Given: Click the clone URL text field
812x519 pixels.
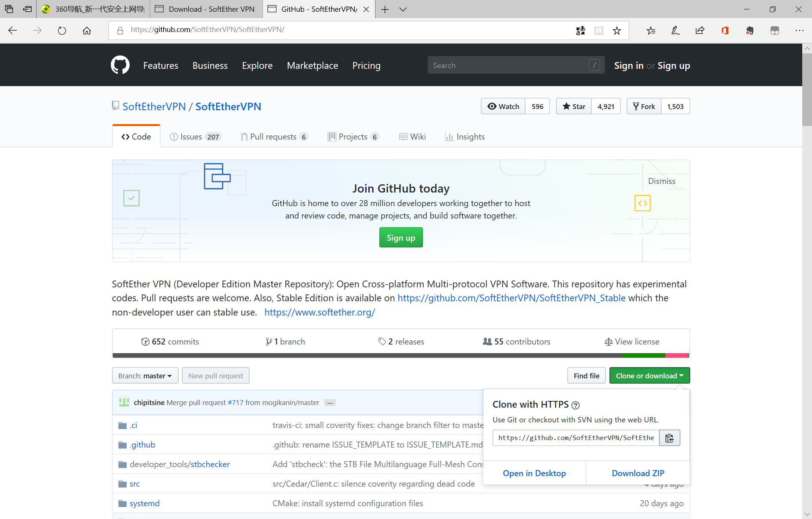Looking at the screenshot, I should click(576, 438).
